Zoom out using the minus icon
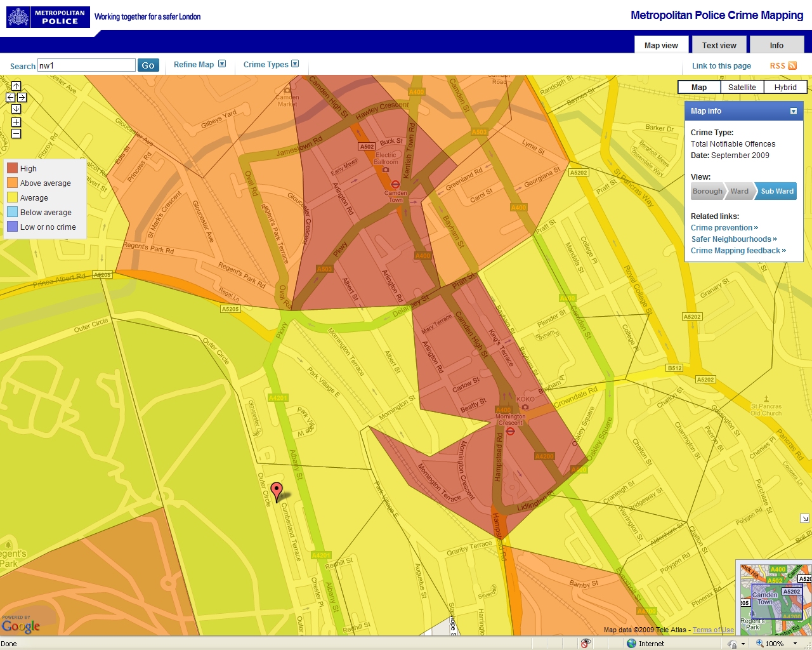The height and width of the screenshot is (650, 812). coord(16,133)
